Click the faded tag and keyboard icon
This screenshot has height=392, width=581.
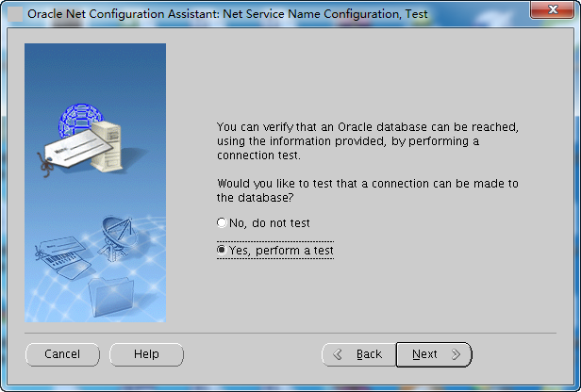click(63, 257)
